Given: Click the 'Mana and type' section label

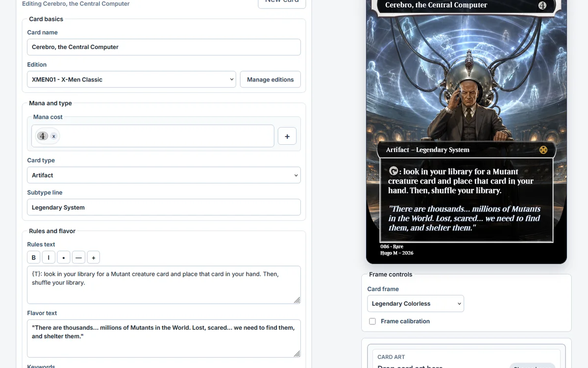Looking at the screenshot, I should pyautogui.click(x=50, y=103).
